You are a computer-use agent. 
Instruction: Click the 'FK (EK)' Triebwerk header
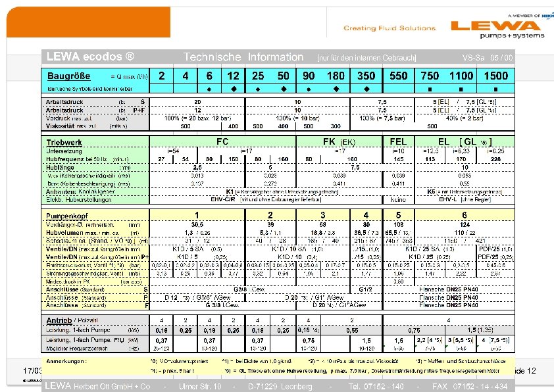(x=339, y=142)
